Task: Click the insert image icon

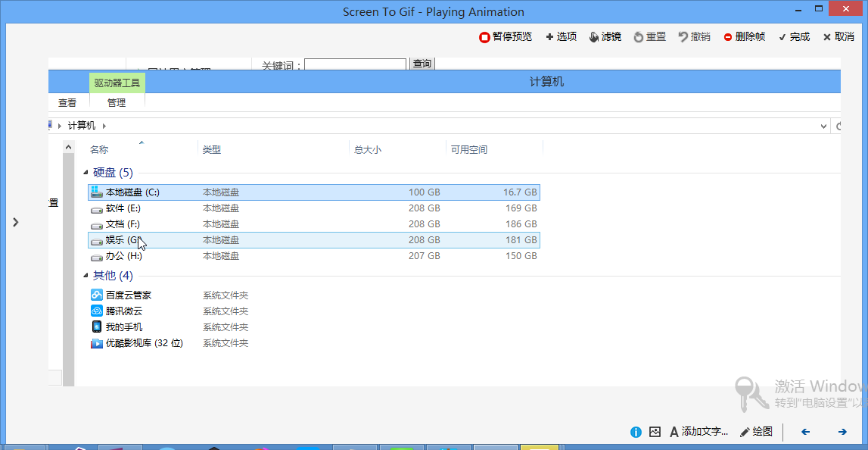Action: (x=655, y=432)
